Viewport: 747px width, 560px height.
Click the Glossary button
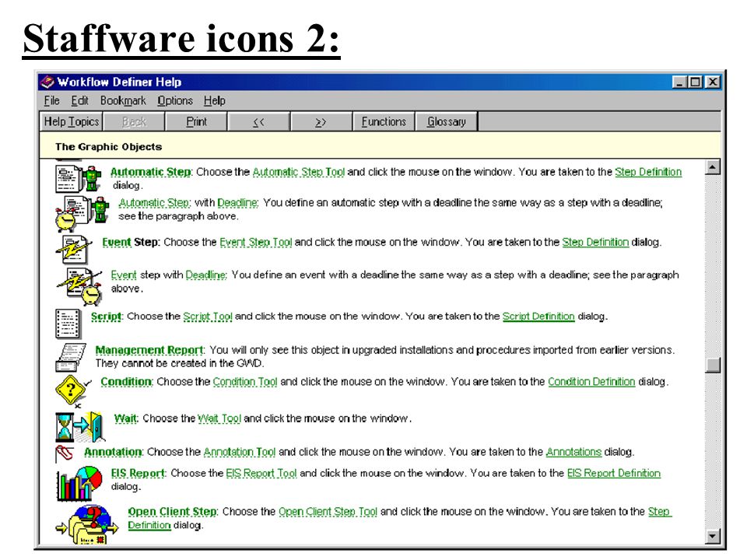click(446, 121)
